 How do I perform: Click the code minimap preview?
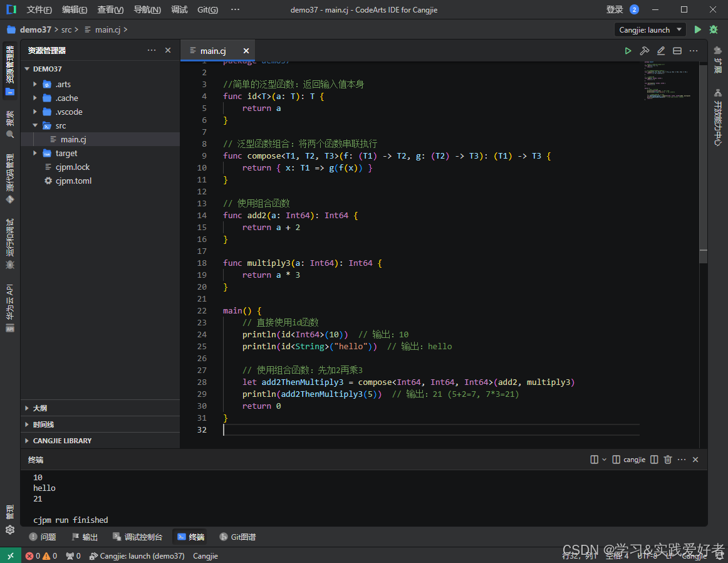pos(668,80)
